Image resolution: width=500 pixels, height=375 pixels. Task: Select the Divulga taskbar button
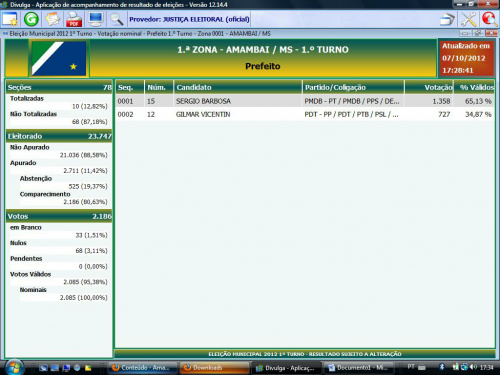tap(286, 368)
